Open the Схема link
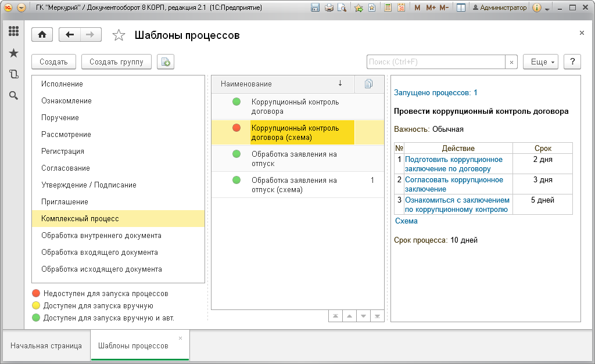Viewport: 595px width, 364px height. (x=406, y=221)
